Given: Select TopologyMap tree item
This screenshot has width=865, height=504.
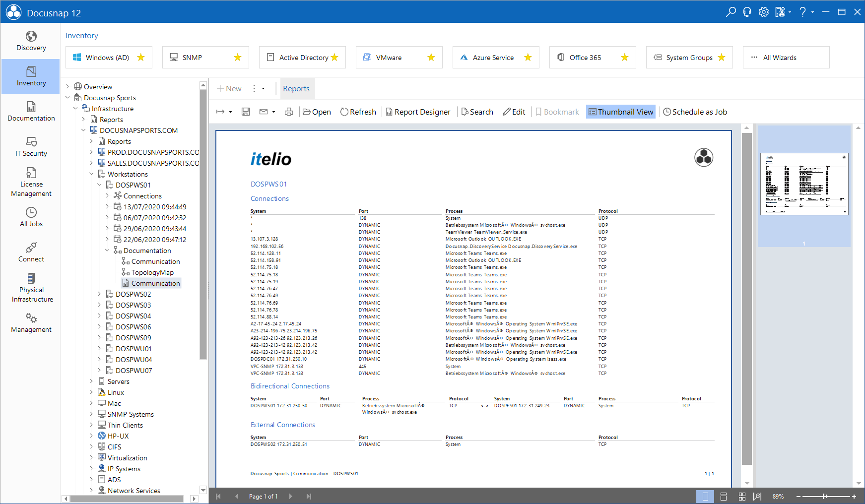Looking at the screenshot, I should click(x=152, y=272).
